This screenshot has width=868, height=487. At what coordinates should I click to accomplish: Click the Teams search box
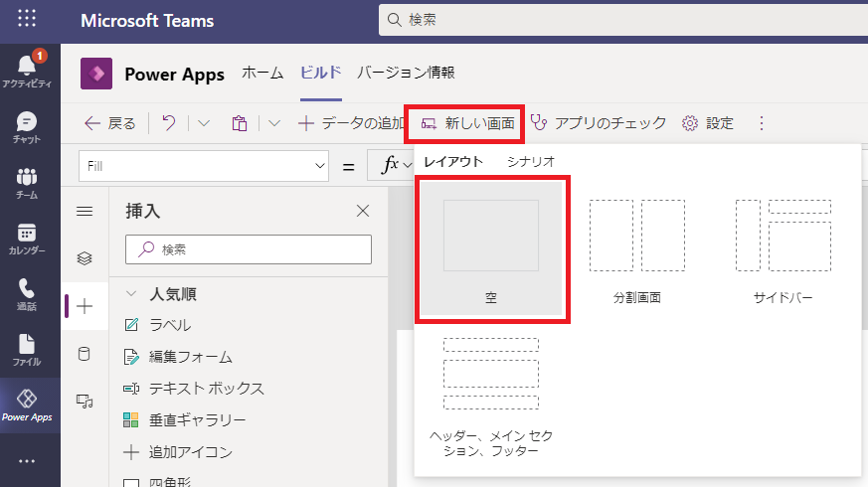point(622,20)
